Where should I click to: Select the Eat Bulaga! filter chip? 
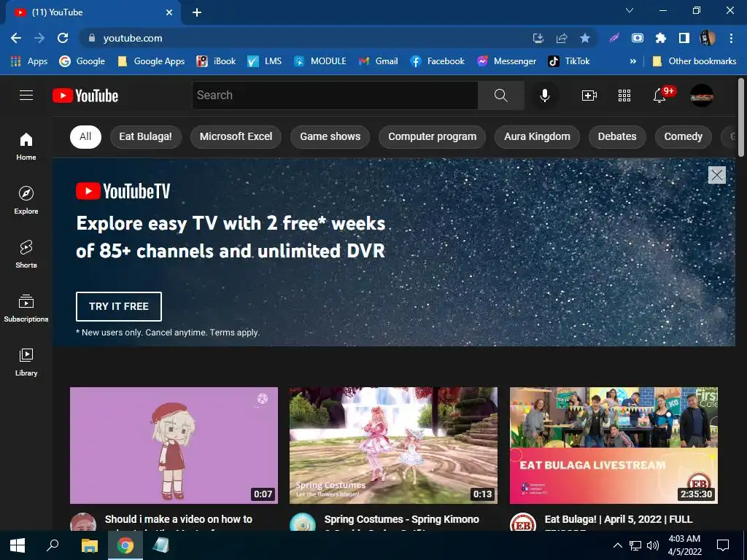tap(145, 136)
